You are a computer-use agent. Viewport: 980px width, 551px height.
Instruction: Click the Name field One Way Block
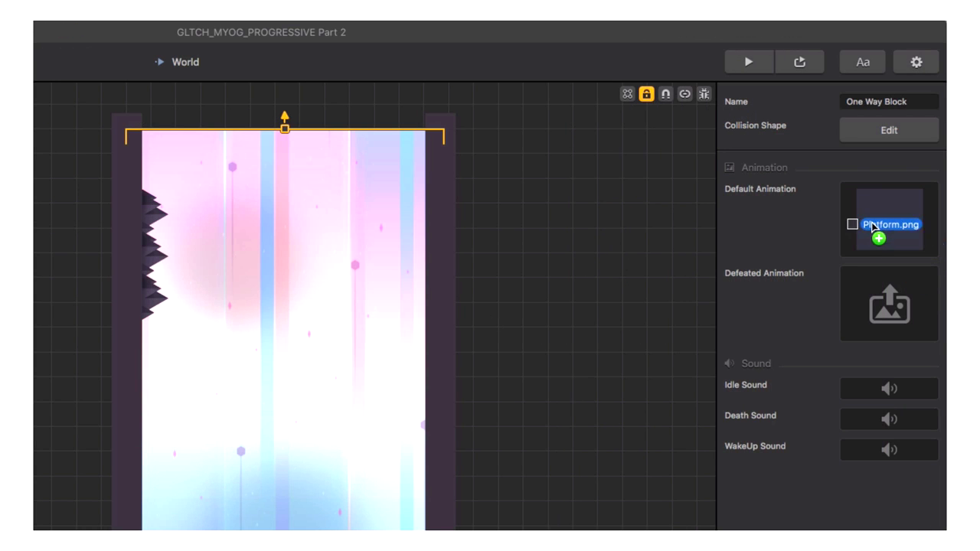[x=888, y=102]
